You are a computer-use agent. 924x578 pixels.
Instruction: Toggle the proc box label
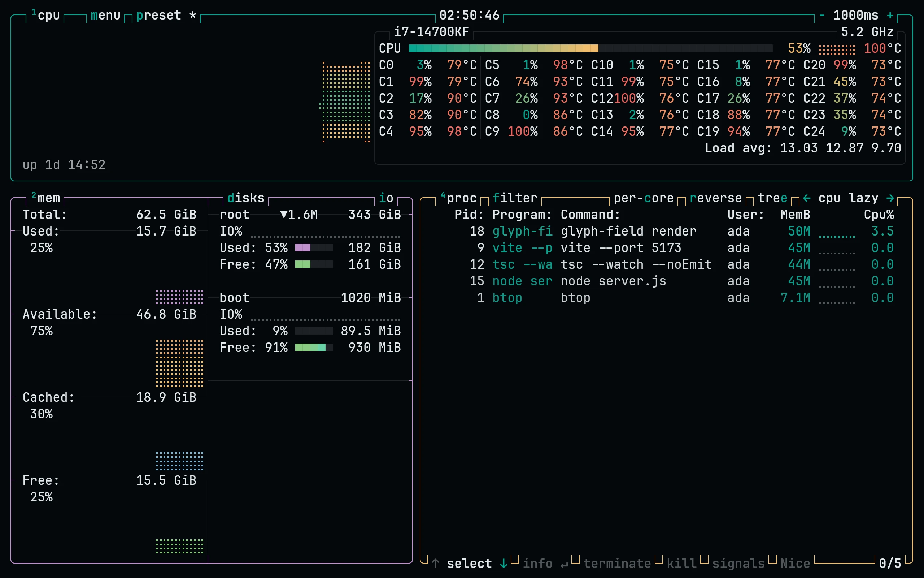(x=458, y=198)
